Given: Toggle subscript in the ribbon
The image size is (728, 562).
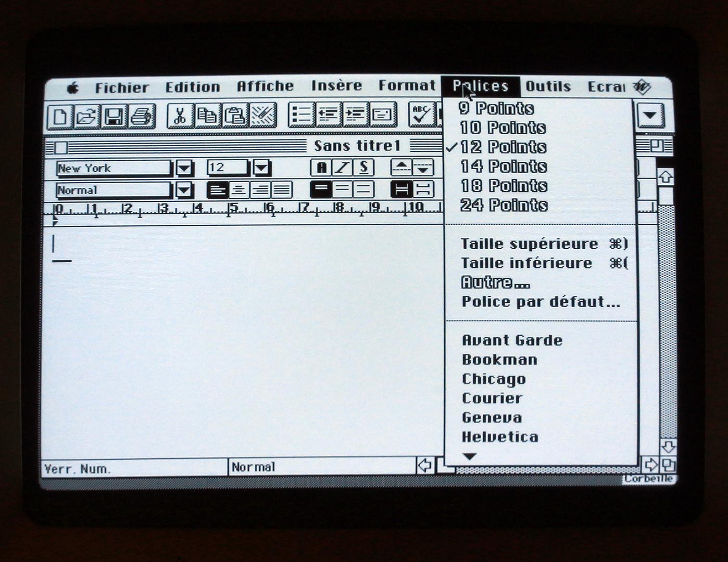Looking at the screenshot, I should (x=423, y=168).
